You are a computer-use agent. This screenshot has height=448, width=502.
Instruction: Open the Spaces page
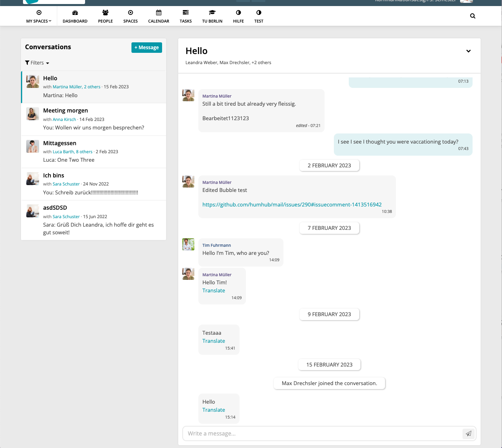[131, 17]
